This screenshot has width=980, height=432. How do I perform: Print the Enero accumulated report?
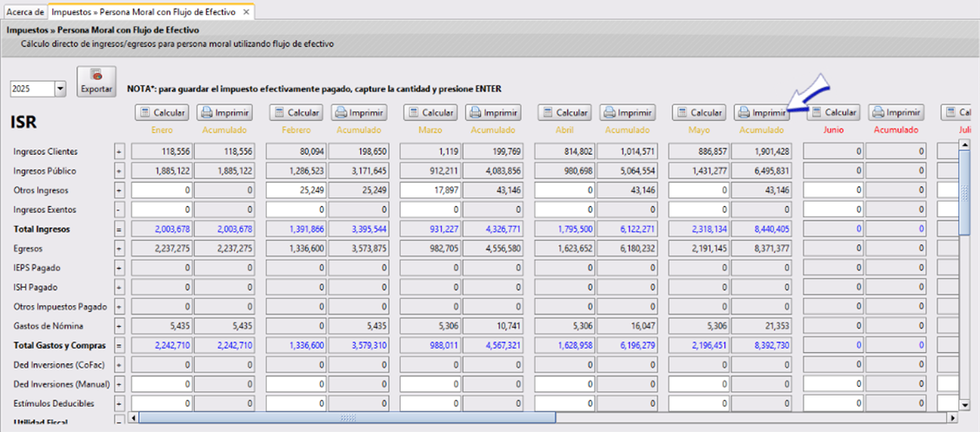coord(224,113)
